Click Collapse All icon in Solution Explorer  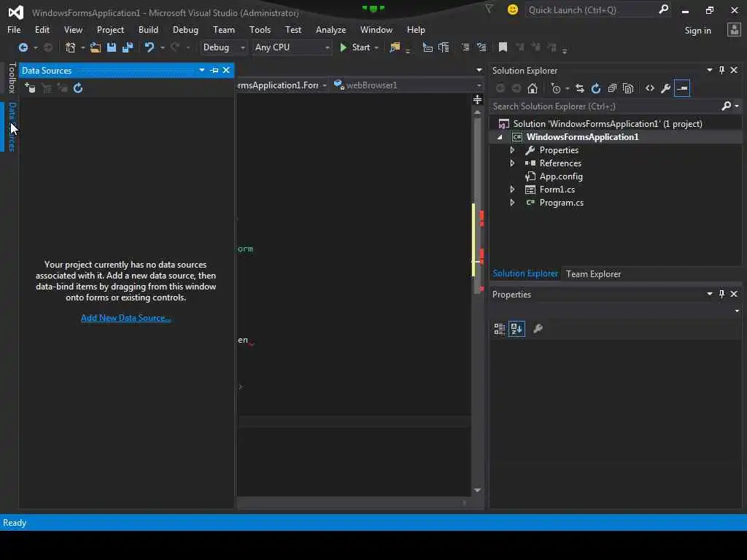point(612,88)
